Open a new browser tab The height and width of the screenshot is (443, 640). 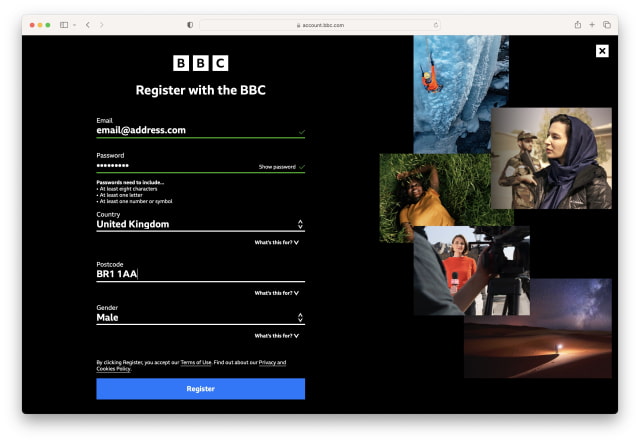[x=592, y=24]
